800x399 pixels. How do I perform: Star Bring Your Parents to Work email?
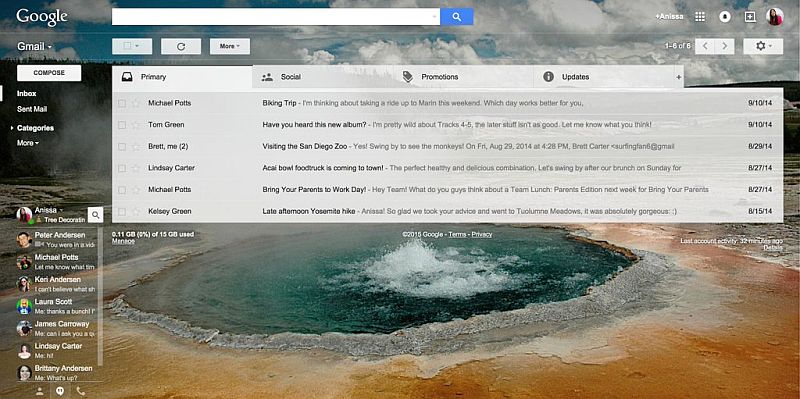(136, 190)
